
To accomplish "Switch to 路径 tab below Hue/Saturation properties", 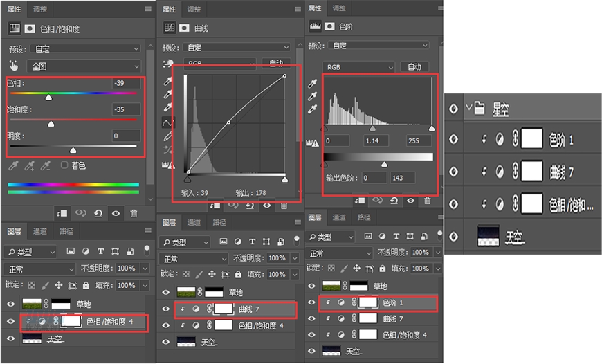I will click(66, 230).
